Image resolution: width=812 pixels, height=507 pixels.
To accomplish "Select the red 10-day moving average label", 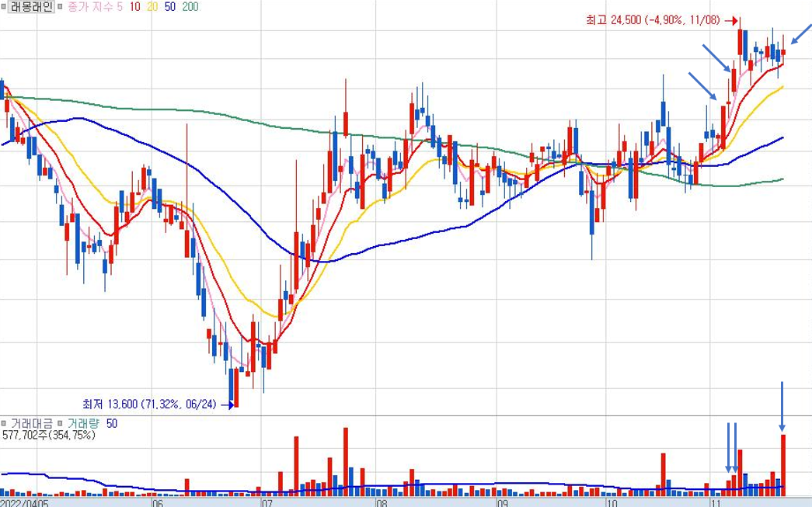I will [x=135, y=7].
